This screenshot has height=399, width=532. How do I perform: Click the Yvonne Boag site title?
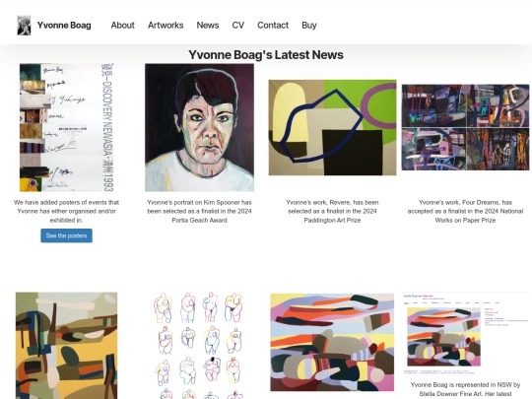pos(64,26)
